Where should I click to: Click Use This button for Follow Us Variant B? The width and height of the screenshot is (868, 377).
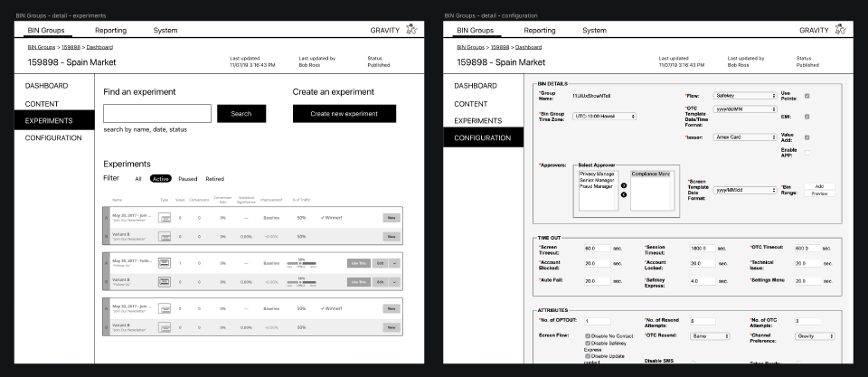[359, 282]
